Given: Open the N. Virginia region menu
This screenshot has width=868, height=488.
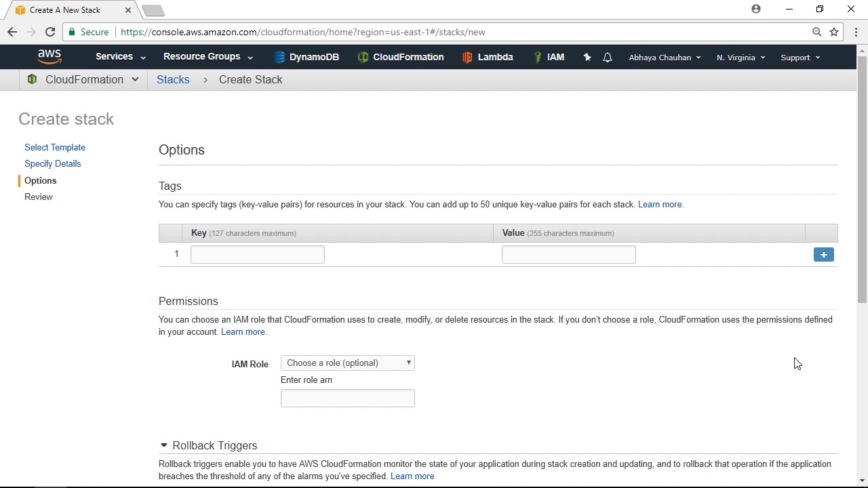Looking at the screenshot, I should (741, 58).
